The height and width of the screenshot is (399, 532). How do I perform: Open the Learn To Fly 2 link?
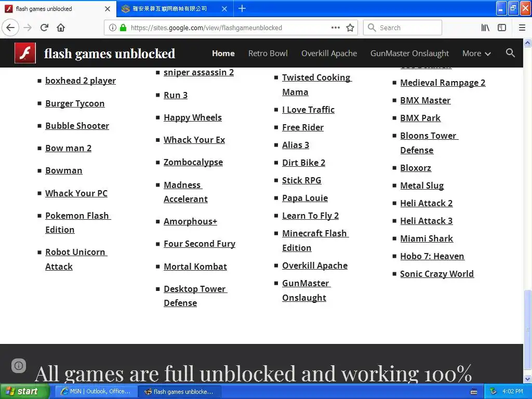coord(310,216)
